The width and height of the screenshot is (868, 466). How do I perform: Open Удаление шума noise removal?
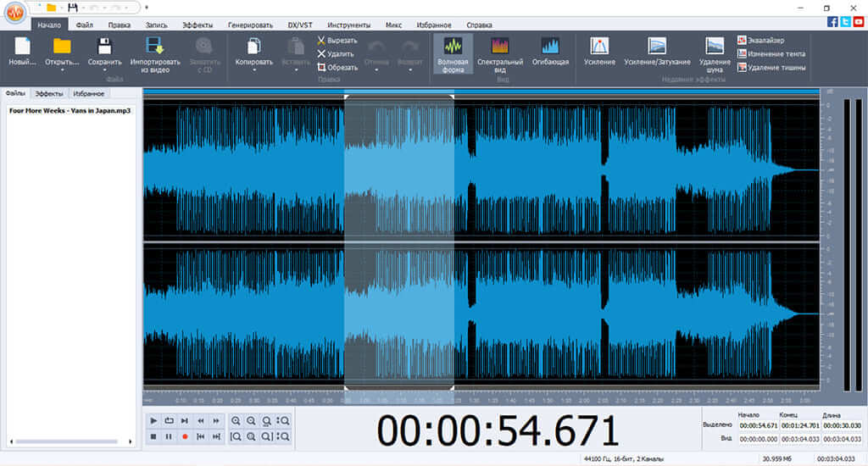click(x=715, y=55)
